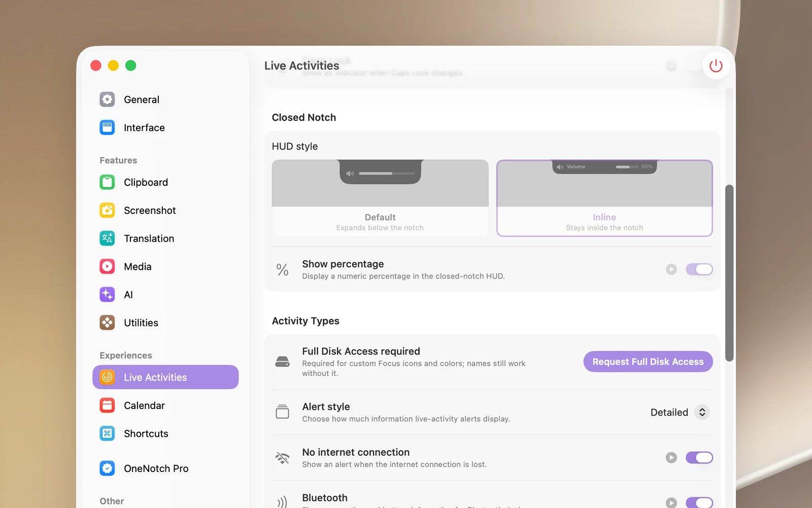This screenshot has height=508, width=812.
Task: Open the Clipboard section icon
Action: [107, 182]
